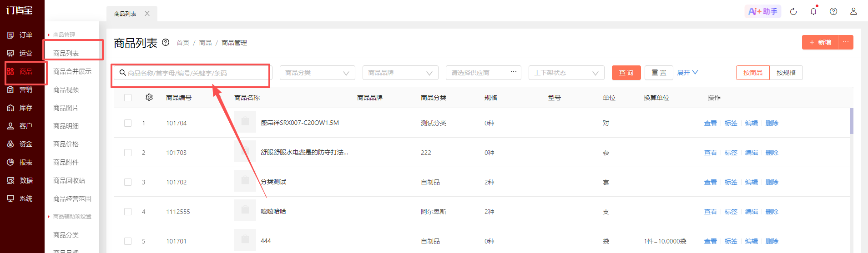Click the help icon beside 商品列表 title
This screenshot has width=868, height=253.
pos(166,42)
